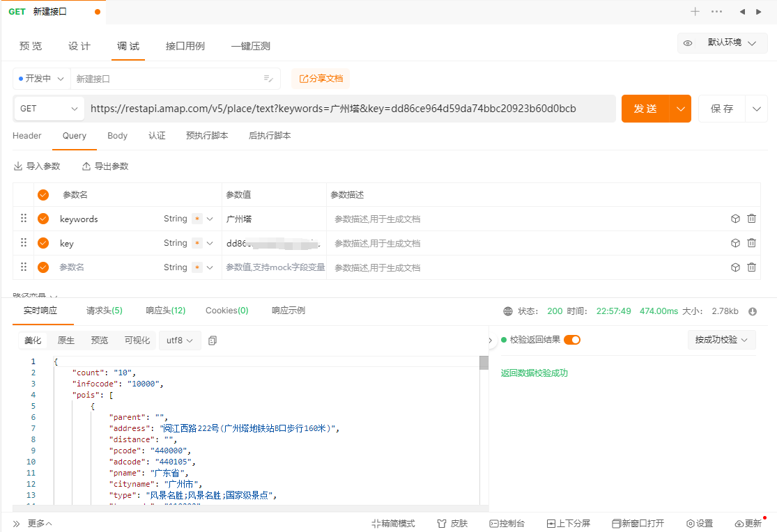Viewport: 777px width, 532px height.
Task: Switch to the Body tab
Action: pos(117,136)
